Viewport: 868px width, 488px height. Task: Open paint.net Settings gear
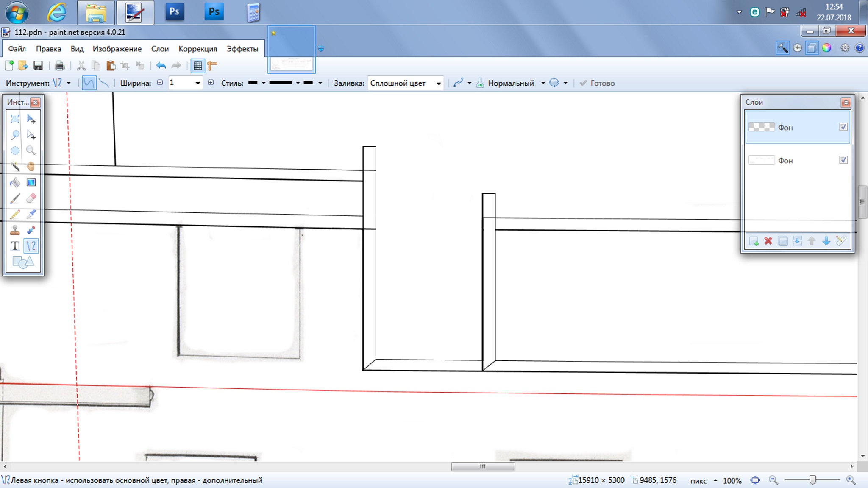845,48
